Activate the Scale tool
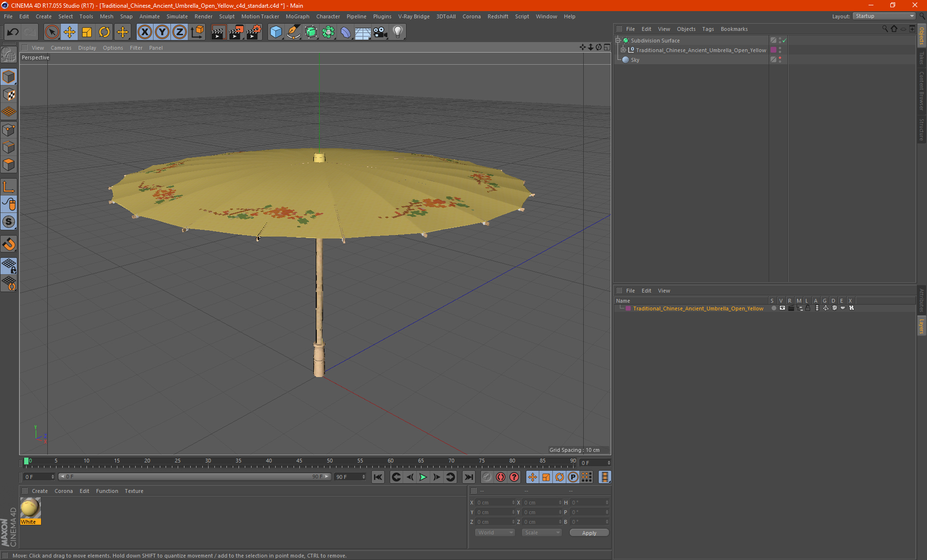This screenshot has height=560, width=927. (87, 32)
